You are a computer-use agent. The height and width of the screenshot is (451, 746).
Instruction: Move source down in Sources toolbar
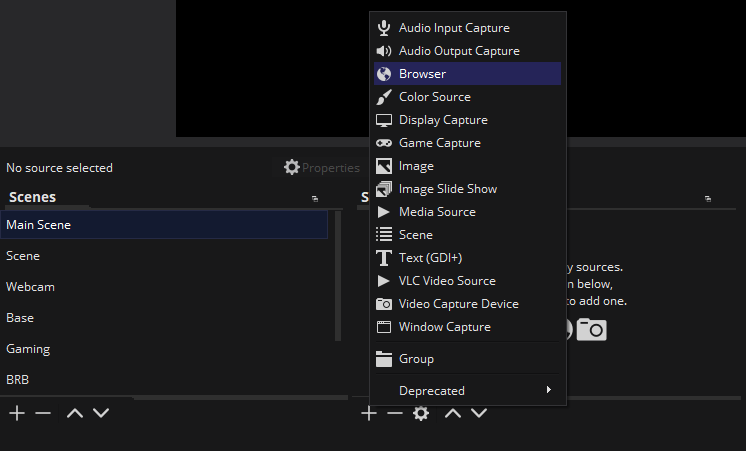tap(479, 413)
